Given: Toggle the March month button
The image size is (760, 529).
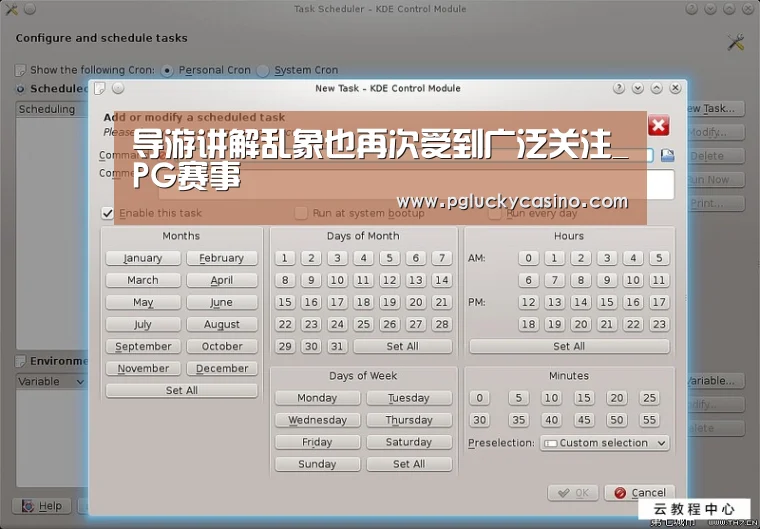Looking at the screenshot, I should 143,280.
